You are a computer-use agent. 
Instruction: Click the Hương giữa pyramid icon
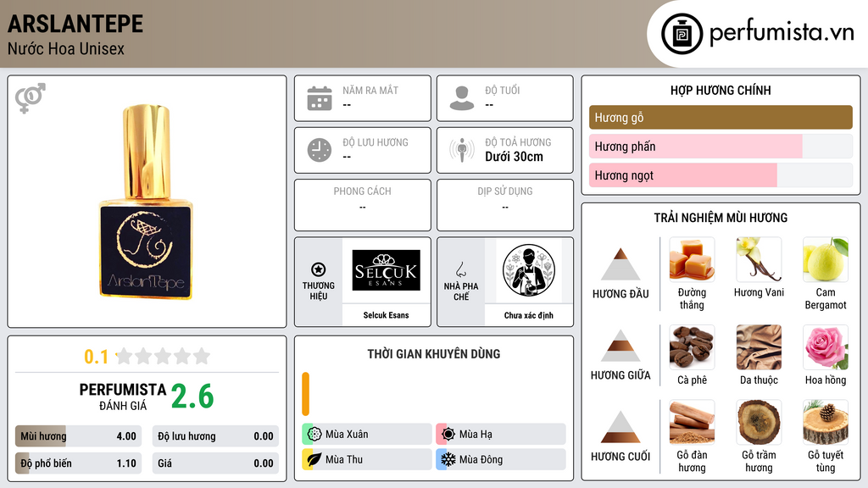(x=620, y=346)
